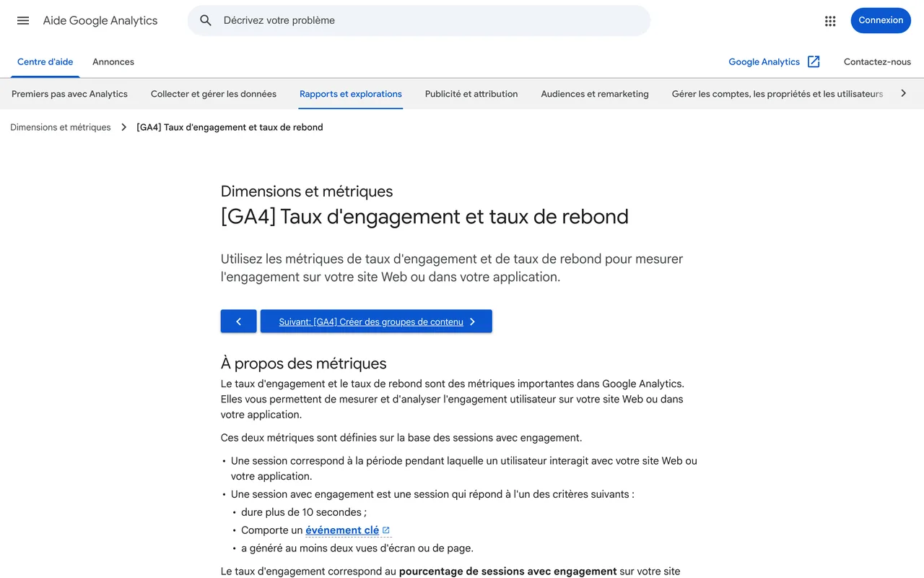The width and height of the screenshot is (924, 578).
Task: Click bullet 'a généré au moins deux vues'
Action: pos(357,548)
